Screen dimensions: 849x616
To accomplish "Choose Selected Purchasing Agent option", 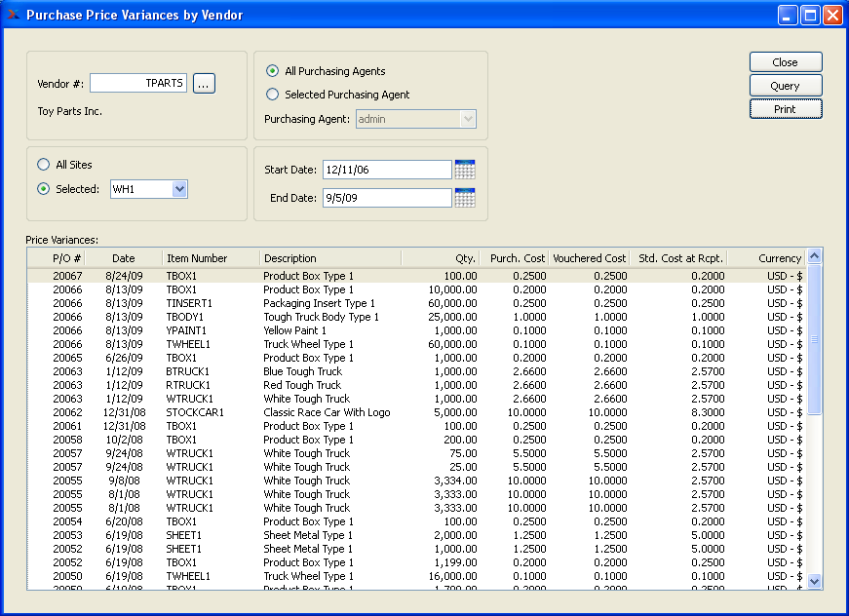I will point(273,95).
